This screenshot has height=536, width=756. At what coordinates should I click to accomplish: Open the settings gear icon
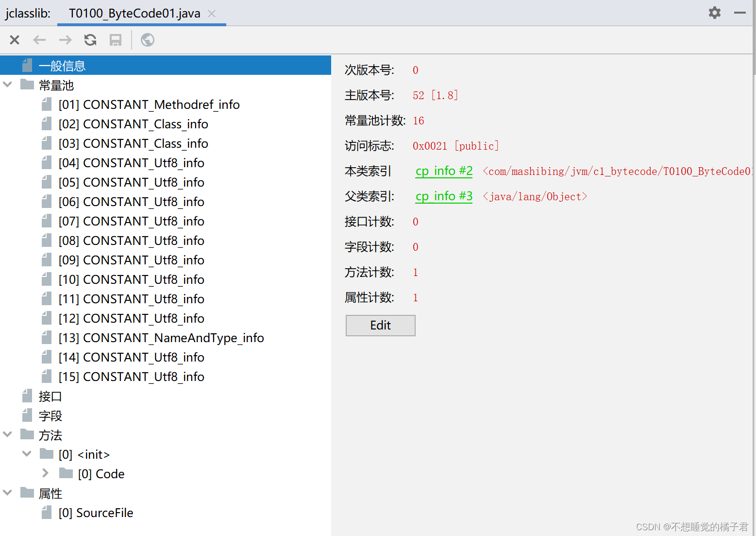tap(715, 13)
